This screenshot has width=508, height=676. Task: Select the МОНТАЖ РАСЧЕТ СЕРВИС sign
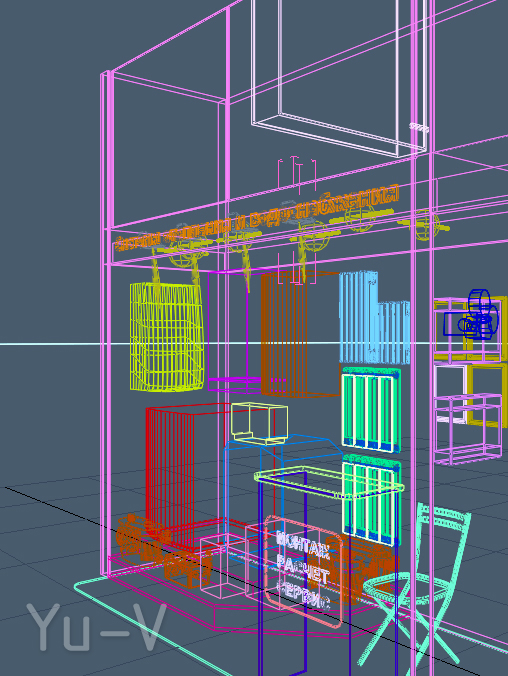[303, 571]
